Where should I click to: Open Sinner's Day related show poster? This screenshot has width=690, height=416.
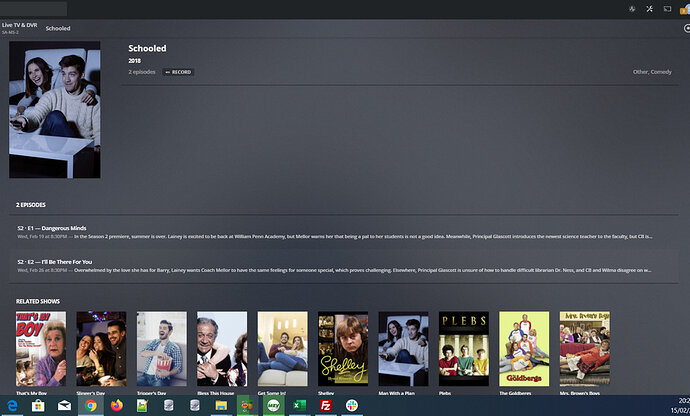coord(101,349)
